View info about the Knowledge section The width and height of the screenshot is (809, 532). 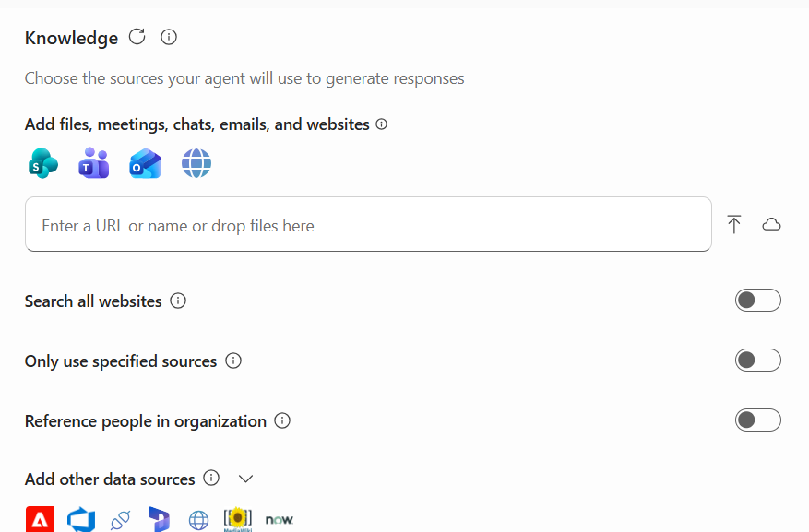pos(168,37)
